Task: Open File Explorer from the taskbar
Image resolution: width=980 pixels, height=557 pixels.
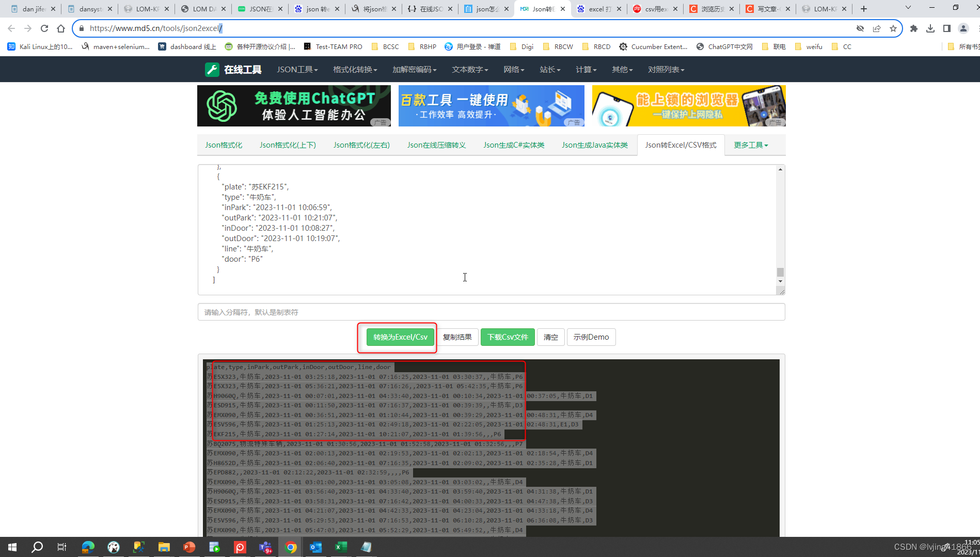Action: click(x=164, y=547)
